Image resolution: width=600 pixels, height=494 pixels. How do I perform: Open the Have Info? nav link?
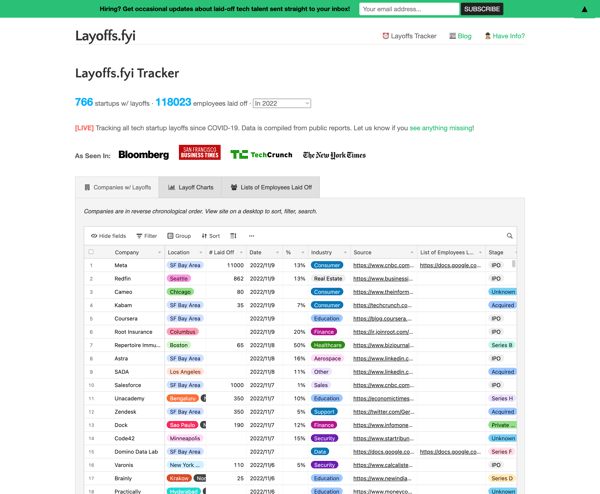(505, 36)
